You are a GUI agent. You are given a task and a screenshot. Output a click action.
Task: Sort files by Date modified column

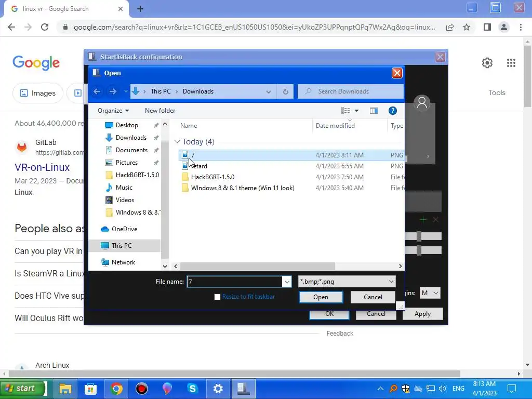335,126
